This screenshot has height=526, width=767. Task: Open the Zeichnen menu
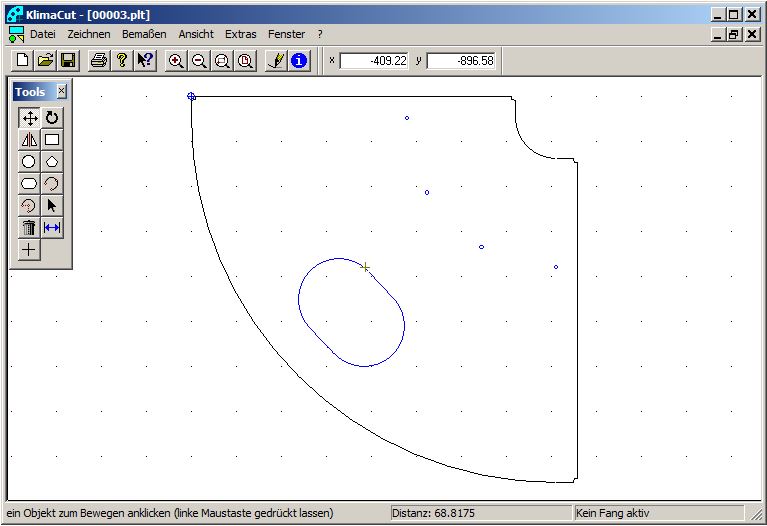tap(88, 34)
